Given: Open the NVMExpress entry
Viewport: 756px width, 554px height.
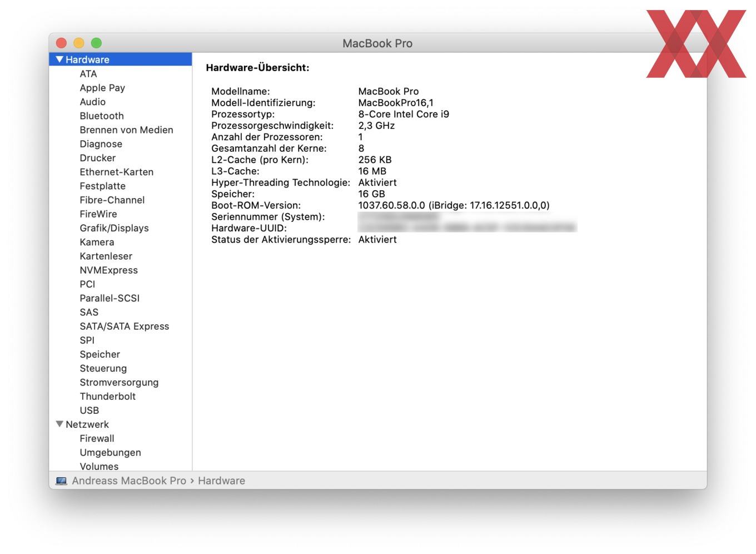Looking at the screenshot, I should pyautogui.click(x=108, y=270).
